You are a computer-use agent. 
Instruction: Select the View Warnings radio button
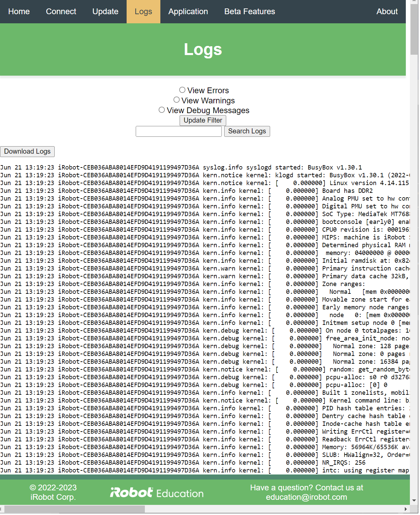click(x=177, y=100)
